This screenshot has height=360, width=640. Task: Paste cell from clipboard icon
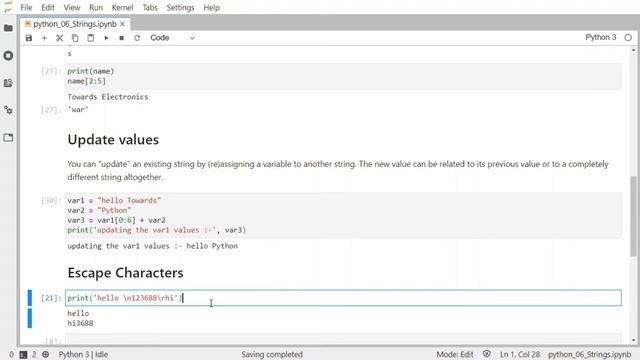pyautogui.click(x=91, y=38)
